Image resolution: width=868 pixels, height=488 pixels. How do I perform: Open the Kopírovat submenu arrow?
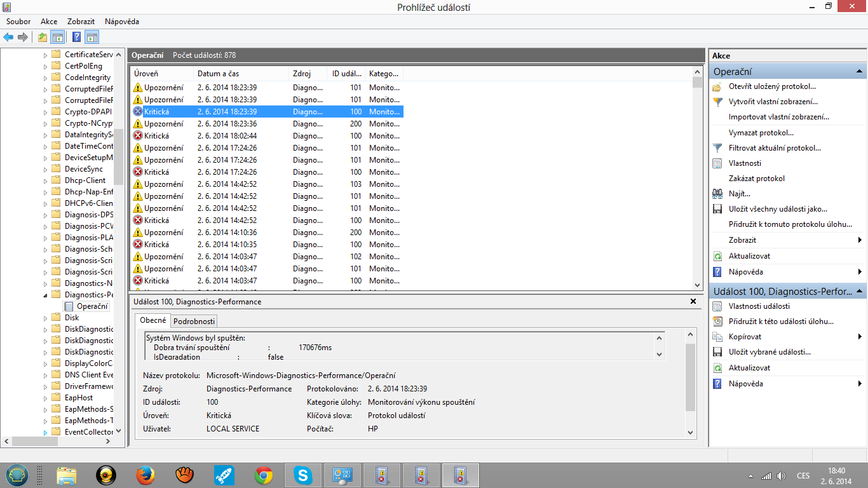860,337
